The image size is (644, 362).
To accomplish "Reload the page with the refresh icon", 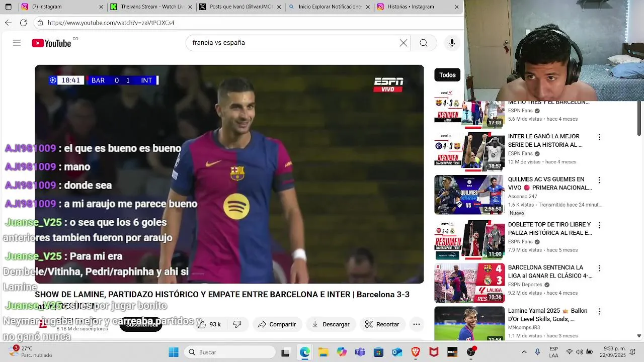I will (23, 23).
